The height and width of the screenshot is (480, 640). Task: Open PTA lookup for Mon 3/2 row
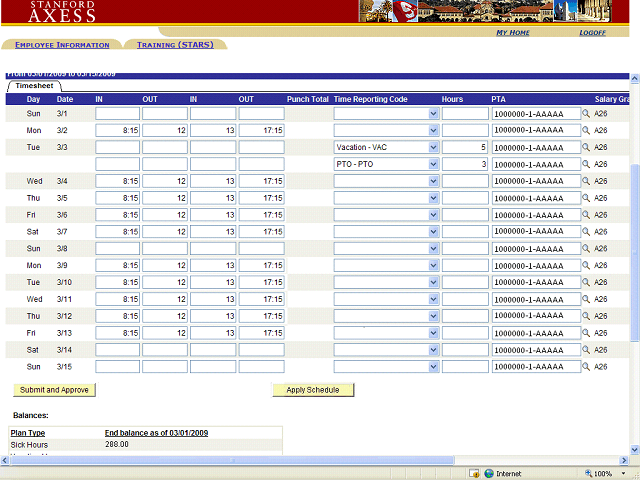(587, 131)
